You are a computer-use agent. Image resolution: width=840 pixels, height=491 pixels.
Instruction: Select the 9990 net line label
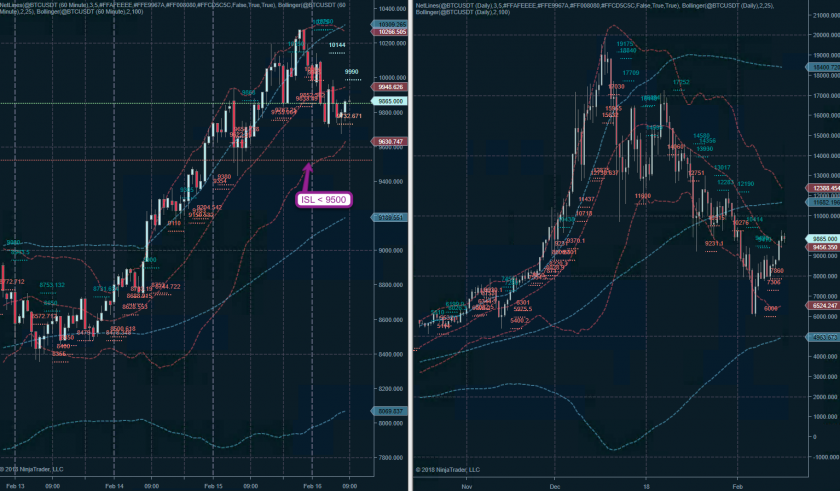tap(351, 72)
